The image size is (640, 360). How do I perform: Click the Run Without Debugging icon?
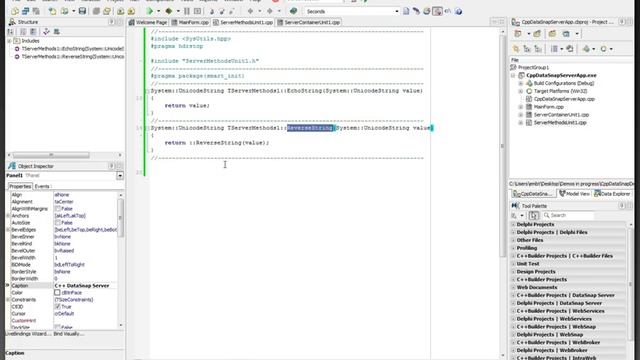pos(169,11)
